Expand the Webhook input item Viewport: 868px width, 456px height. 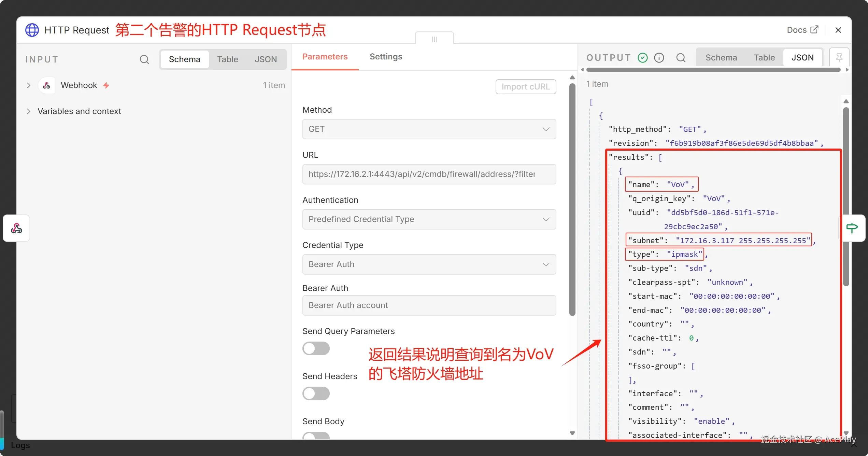pos(29,85)
